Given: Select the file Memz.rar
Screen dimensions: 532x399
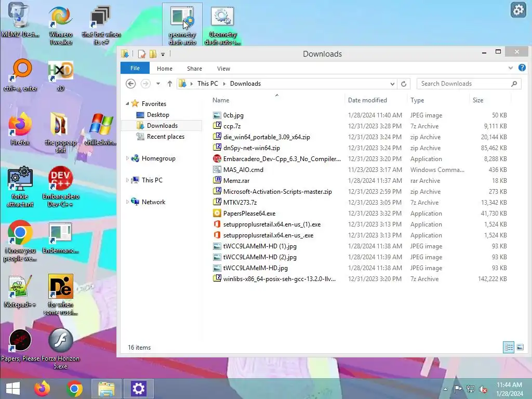Looking at the screenshot, I should (236, 180).
